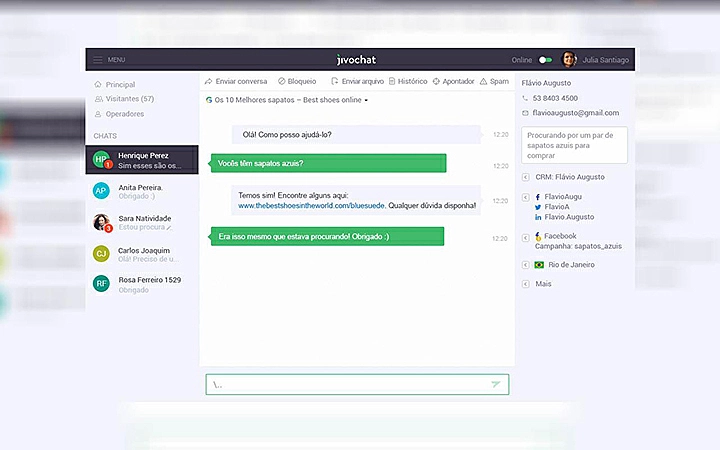Click the Enviar arquivo file icon
The height and width of the screenshot is (450, 720).
(x=335, y=81)
